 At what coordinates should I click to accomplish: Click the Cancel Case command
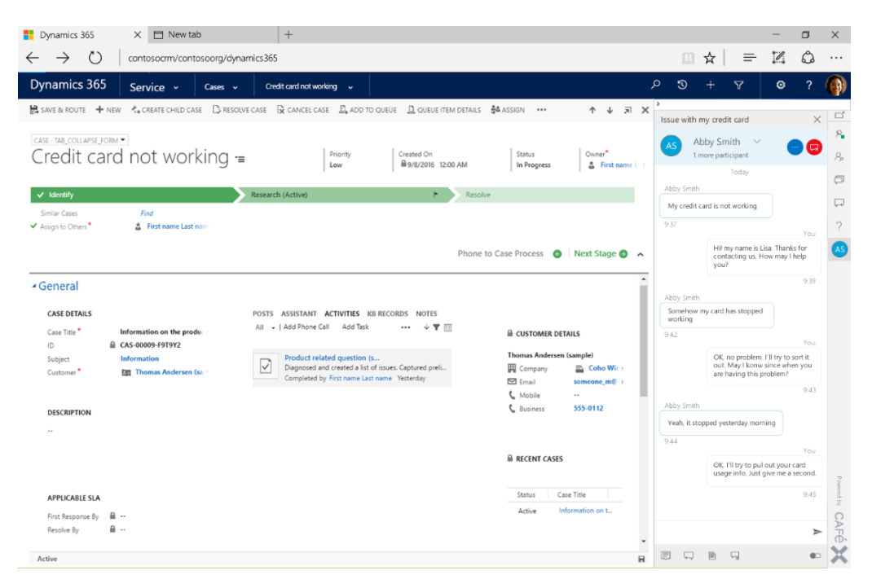pos(302,110)
